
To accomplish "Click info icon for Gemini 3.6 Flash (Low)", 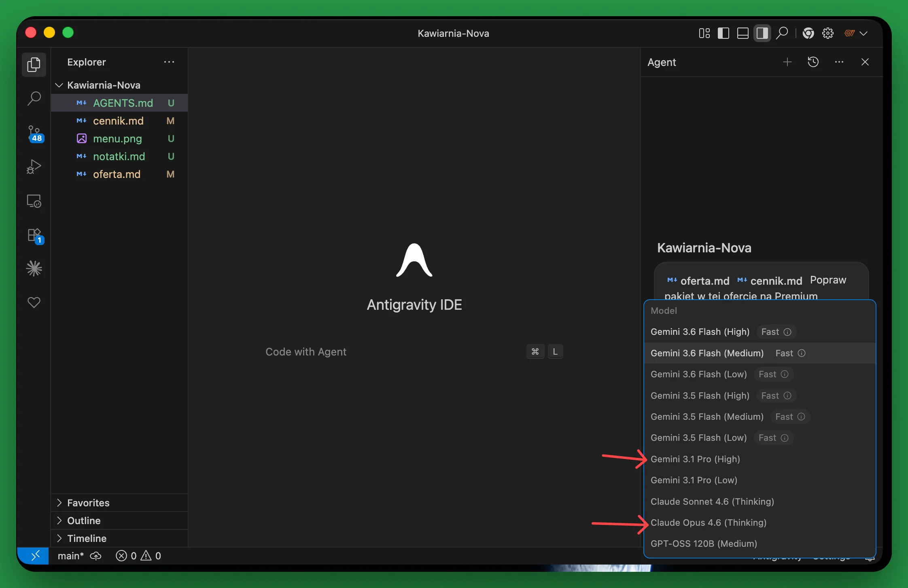I will click(x=785, y=374).
